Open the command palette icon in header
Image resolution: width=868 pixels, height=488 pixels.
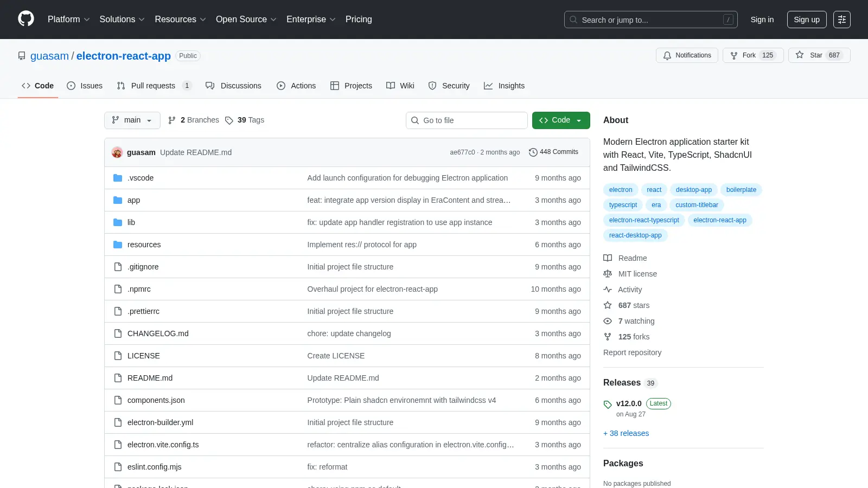842,20
